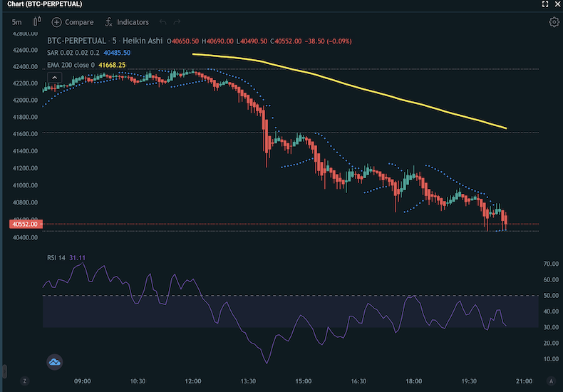Click the 41000.00 price axis label
This screenshot has height=392, width=563.
25,185
